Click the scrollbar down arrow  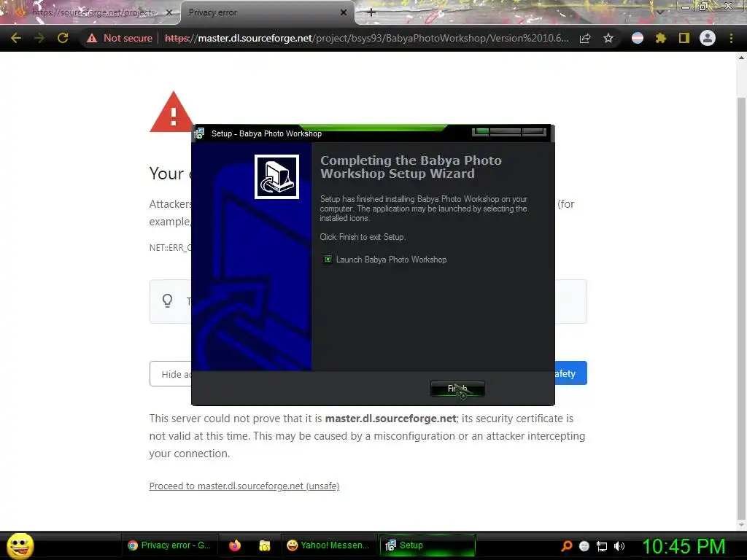(x=741, y=525)
